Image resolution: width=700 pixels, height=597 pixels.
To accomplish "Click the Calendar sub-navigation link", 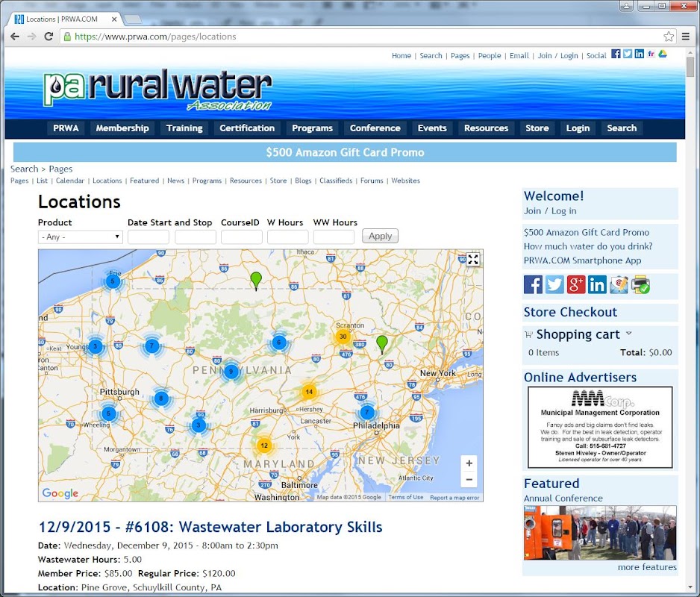I will [x=69, y=181].
